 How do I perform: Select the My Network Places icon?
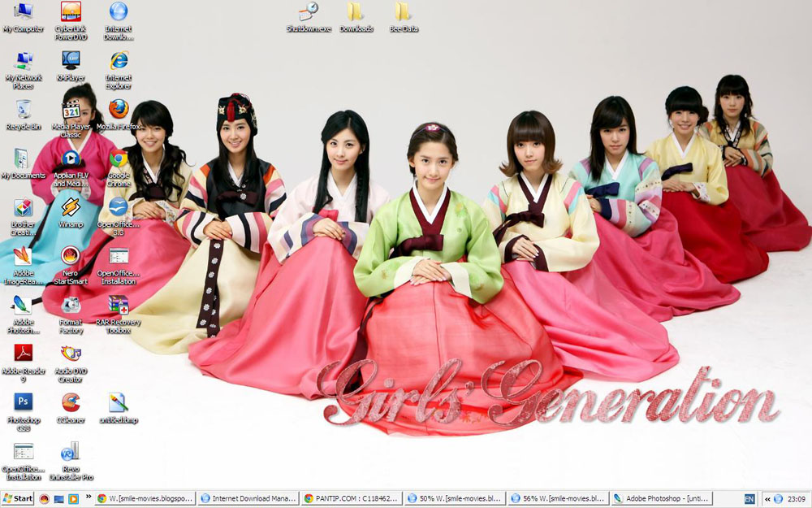tap(24, 70)
